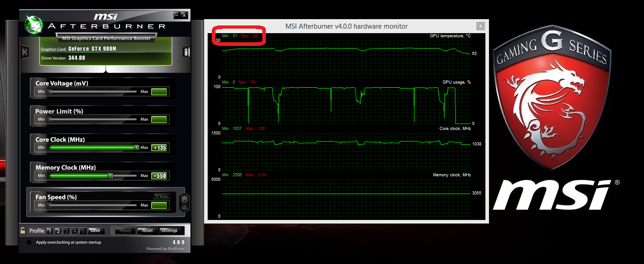Select profile slot 2
This screenshot has width=644, height=264.
point(58,231)
